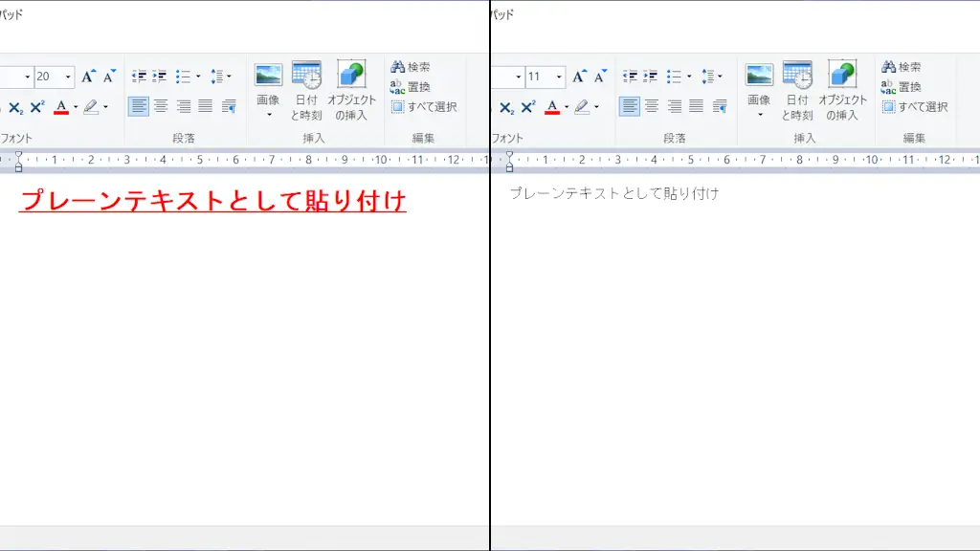Apply red font color in gray-text window
The height and width of the screenshot is (551, 980).
552,107
